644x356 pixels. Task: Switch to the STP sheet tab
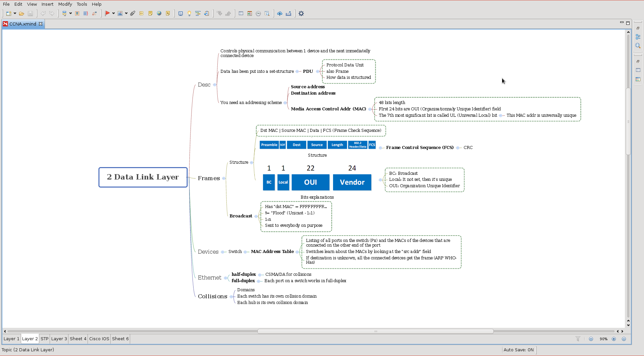(45, 339)
